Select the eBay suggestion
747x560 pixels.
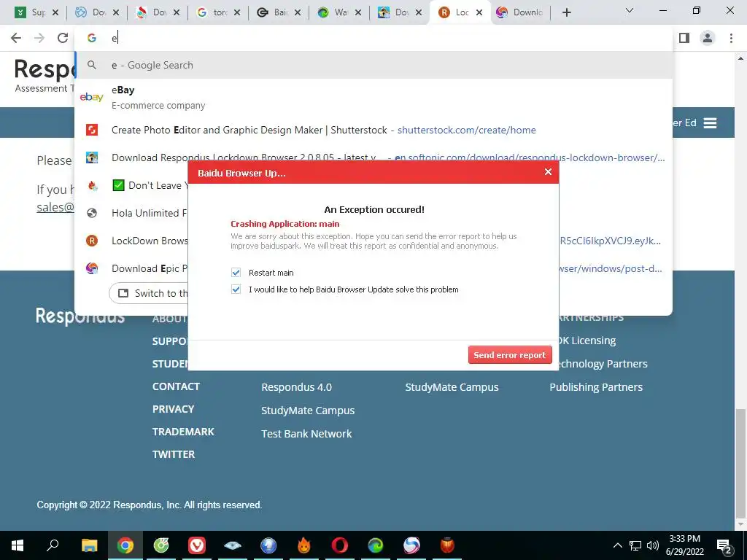(373, 97)
